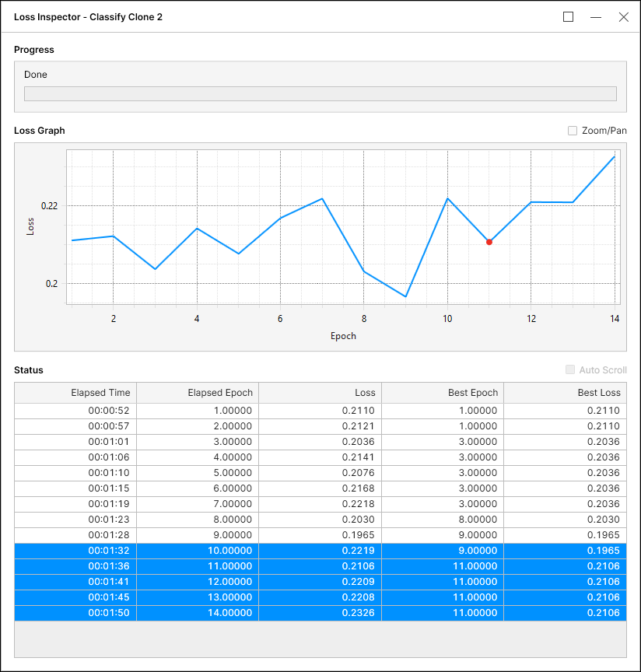Click the red best-epoch marker on graph

click(489, 242)
